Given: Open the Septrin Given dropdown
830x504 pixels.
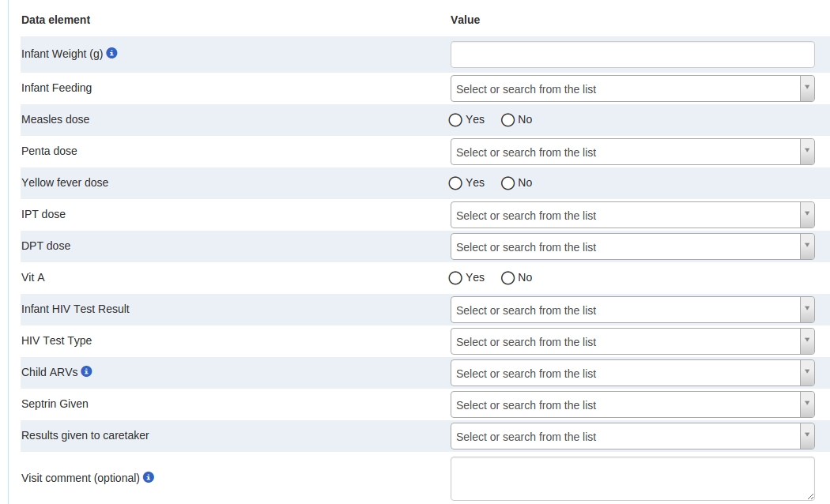Looking at the screenshot, I should pos(632,404).
